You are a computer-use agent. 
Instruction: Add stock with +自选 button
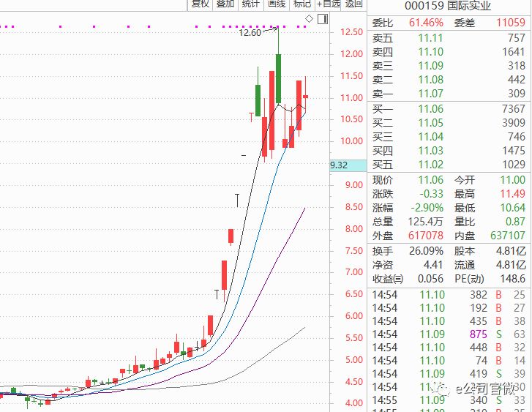(x=328, y=4)
